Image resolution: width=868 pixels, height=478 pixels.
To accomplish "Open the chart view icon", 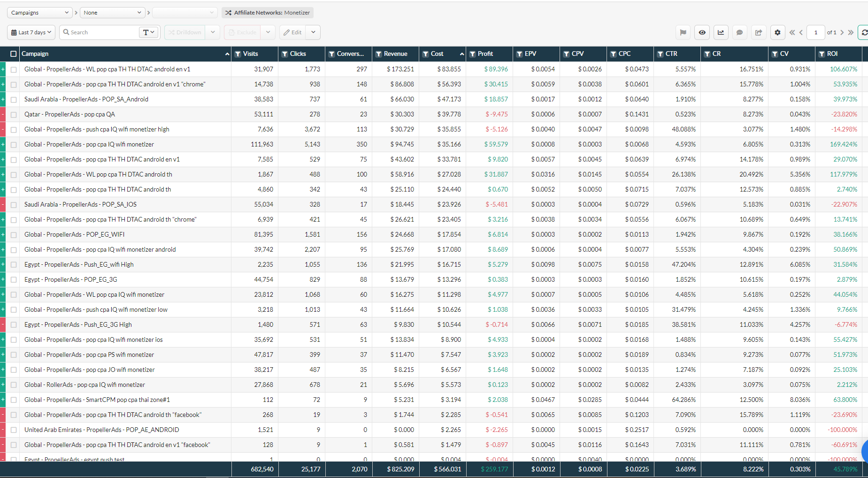I will pos(721,32).
